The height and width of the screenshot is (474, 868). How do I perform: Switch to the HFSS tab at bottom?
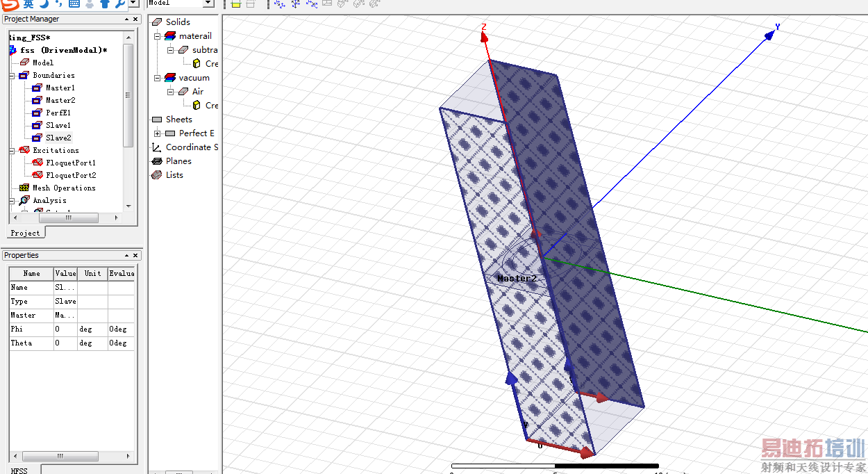coord(19,471)
